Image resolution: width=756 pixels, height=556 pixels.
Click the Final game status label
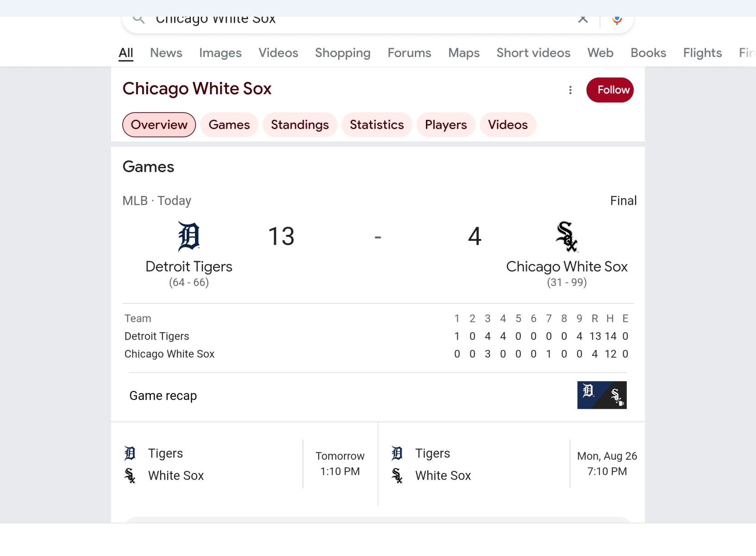pyautogui.click(x=623, y=201)
